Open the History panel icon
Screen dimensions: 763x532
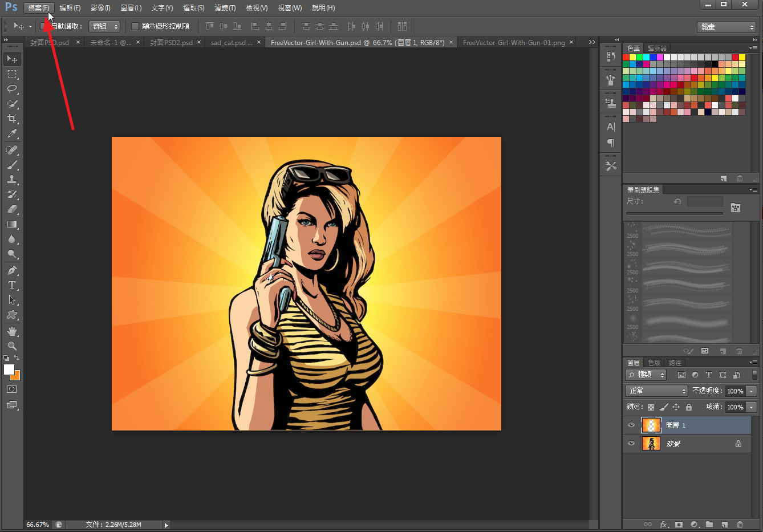click(611, 56)
